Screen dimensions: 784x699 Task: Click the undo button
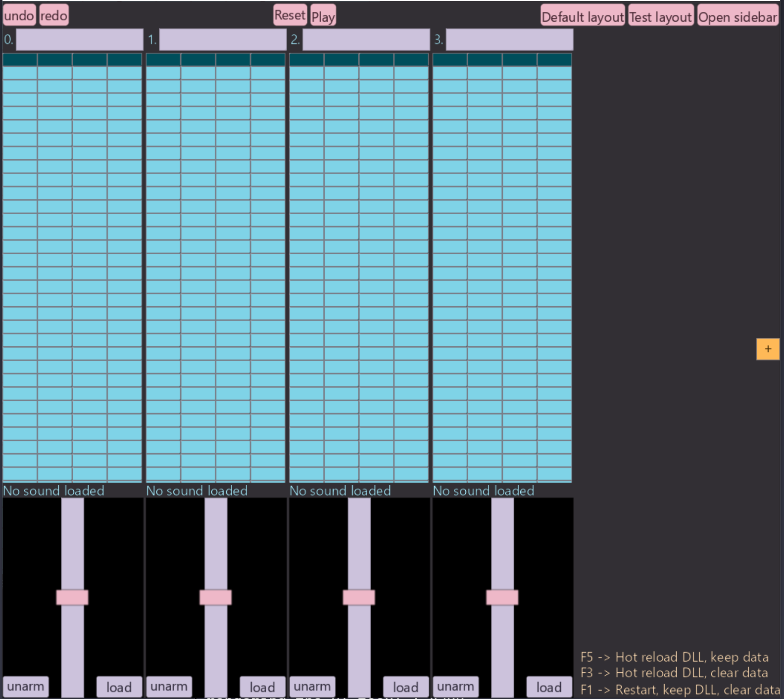click(x=19, y=16)
